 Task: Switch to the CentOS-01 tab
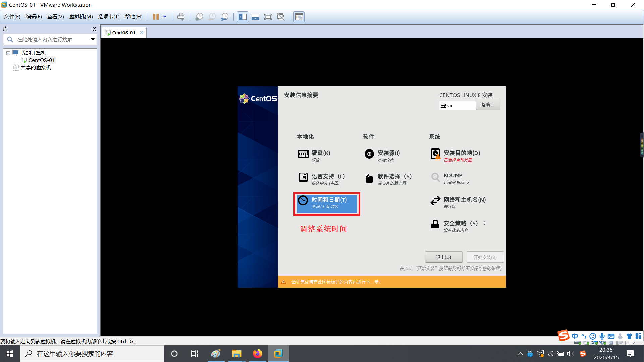(x=124, y=33)
